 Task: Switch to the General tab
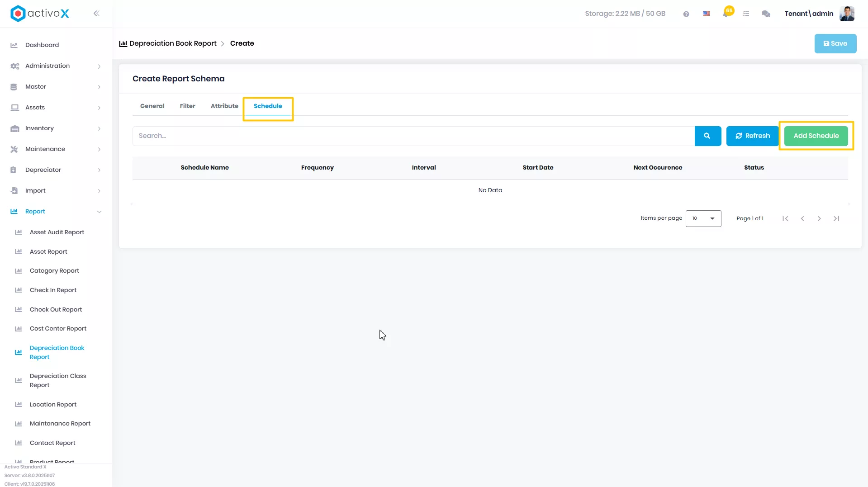point(152,106)
